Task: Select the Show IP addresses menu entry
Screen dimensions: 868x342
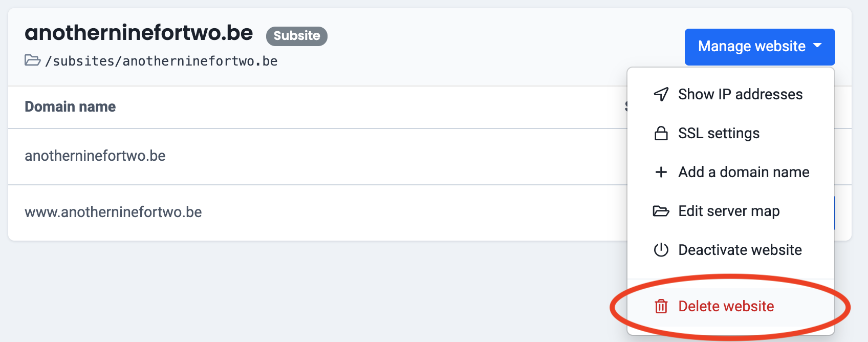Action: pyautogui.click(x=740, y=94)
